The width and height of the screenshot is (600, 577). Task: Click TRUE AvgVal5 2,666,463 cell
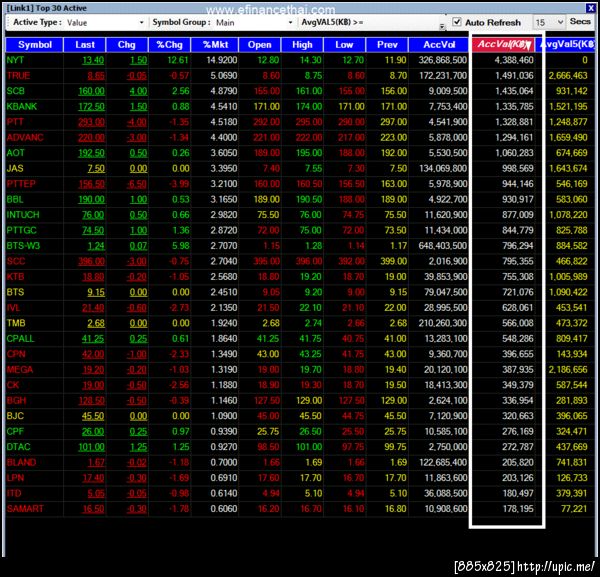(x=568, y=75)
